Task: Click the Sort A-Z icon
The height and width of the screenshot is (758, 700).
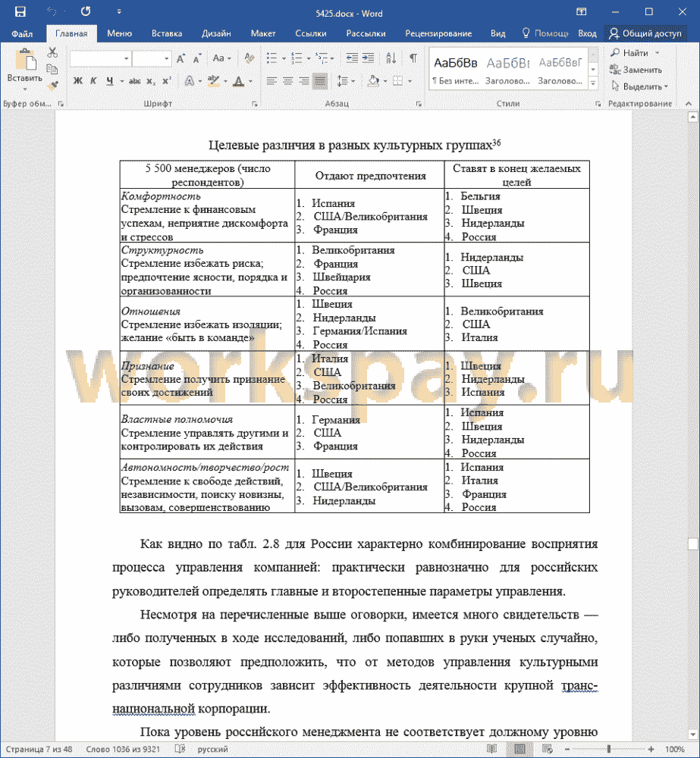Action: [391, 58]
